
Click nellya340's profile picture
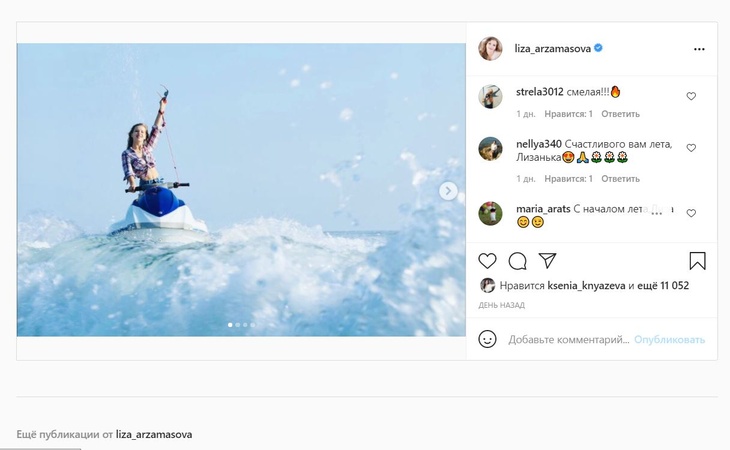point(490,148)
